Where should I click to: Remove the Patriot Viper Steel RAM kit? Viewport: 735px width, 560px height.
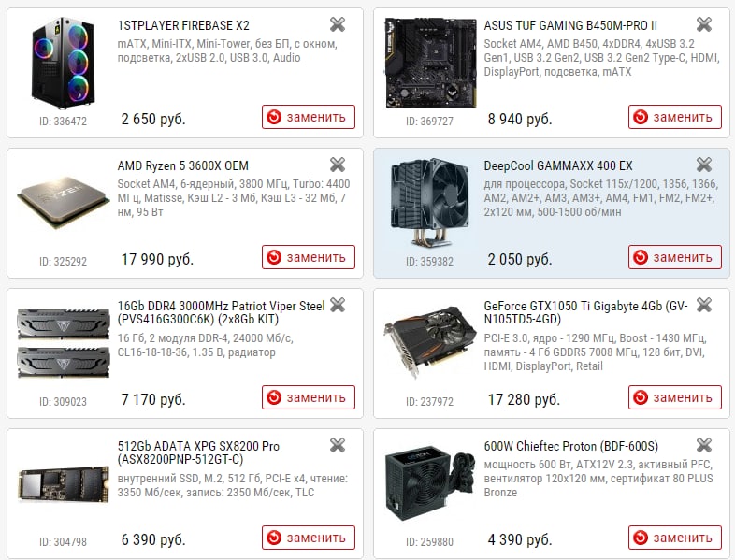[338, 305]
